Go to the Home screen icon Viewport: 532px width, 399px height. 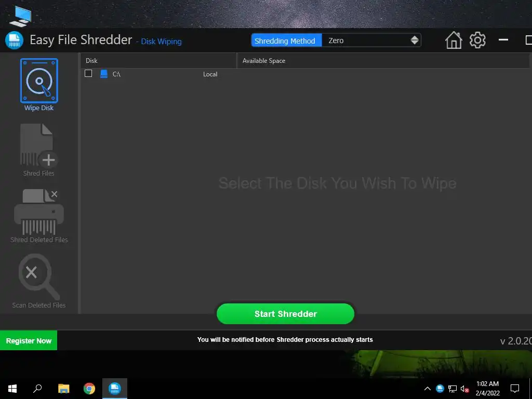pos(454,41)
